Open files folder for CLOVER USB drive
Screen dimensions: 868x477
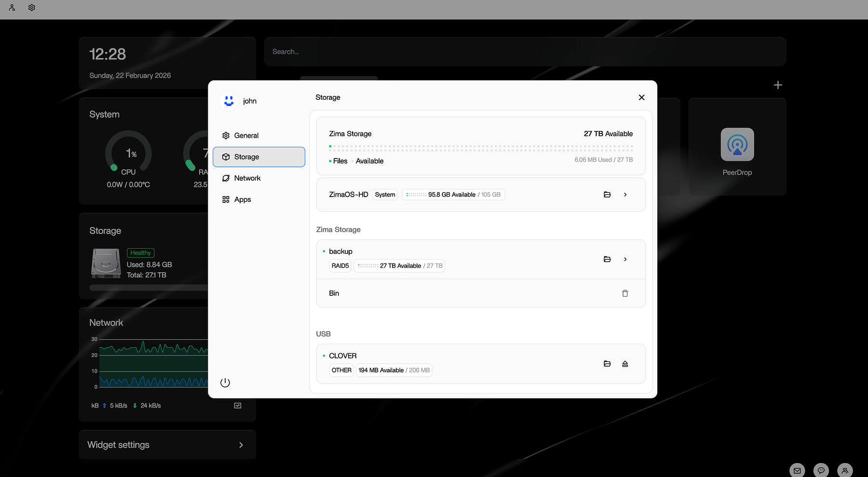coord(607,364)
